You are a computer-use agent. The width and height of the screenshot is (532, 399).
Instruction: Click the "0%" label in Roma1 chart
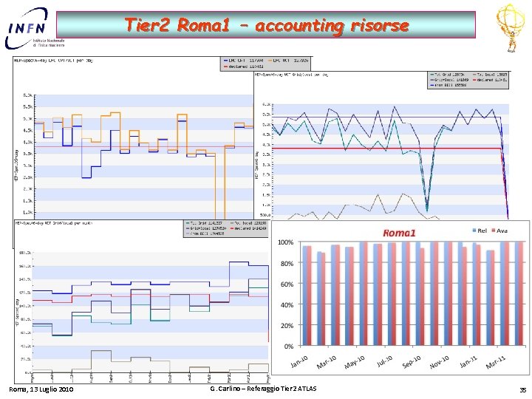[x=289, y=347]
